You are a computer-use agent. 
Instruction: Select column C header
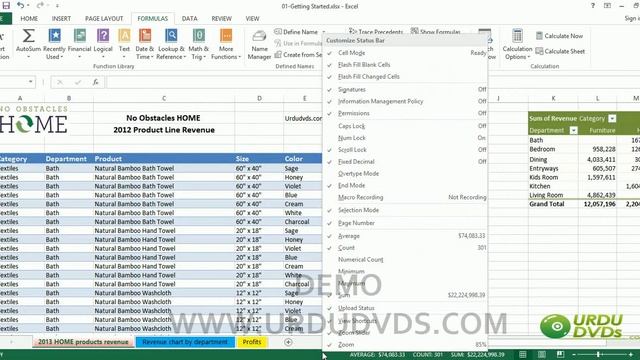coord(164,98)
